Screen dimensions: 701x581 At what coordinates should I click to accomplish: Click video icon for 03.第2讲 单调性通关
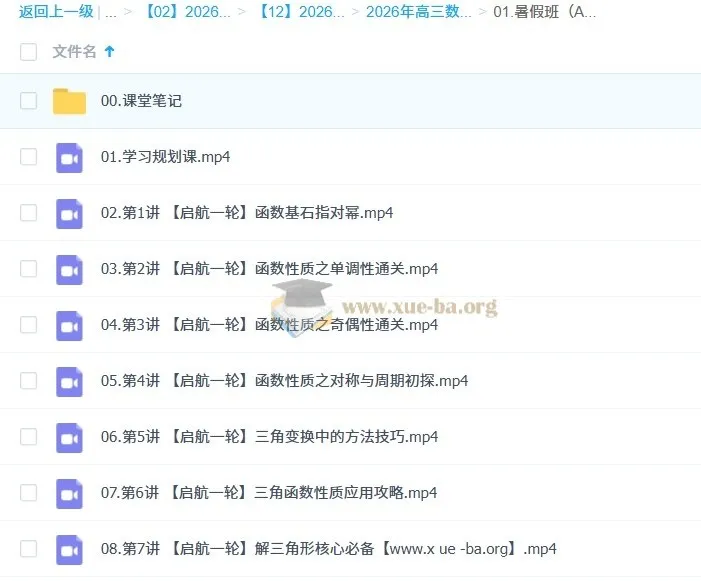(x=69, y=269)
